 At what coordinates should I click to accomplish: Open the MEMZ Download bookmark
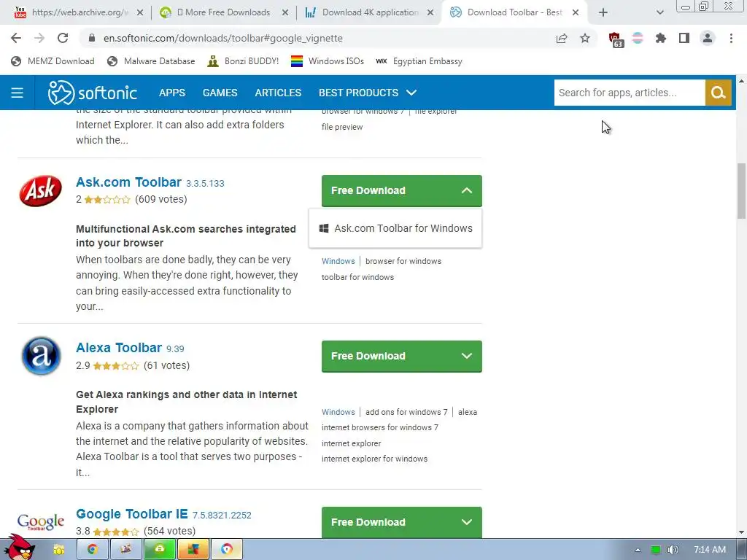coord(53,61)
